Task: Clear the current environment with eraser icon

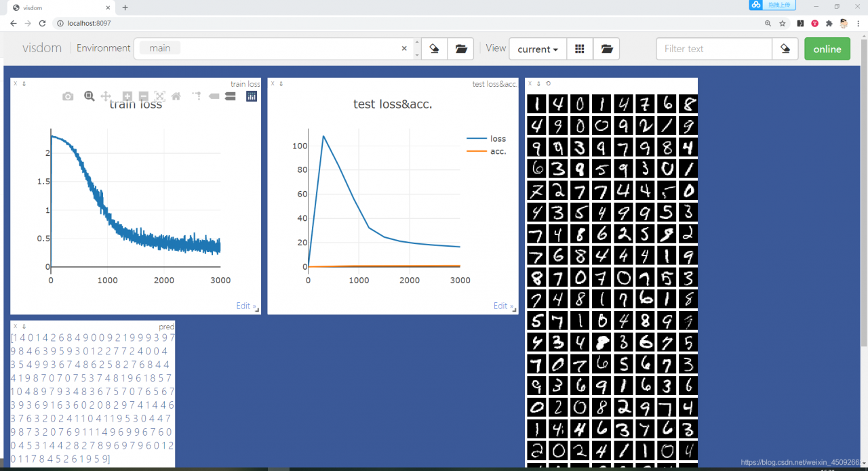Action: point(435,49)
